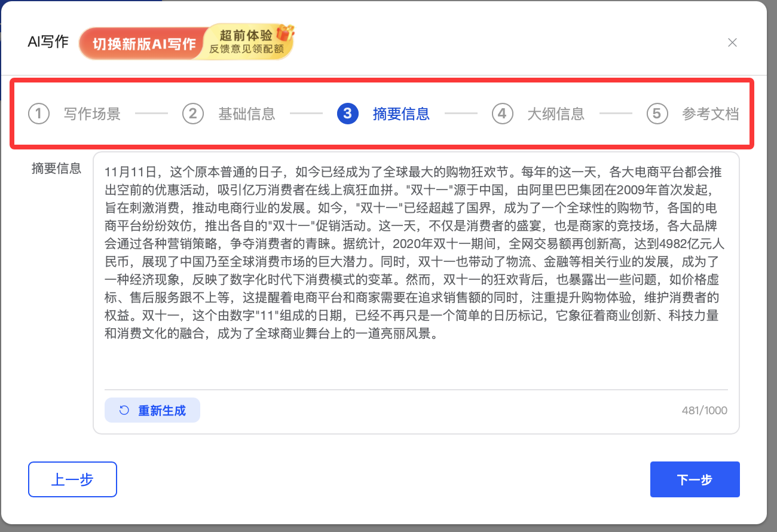
Task: Close the AI写作 dialog with X
Action: pos(732,42)
